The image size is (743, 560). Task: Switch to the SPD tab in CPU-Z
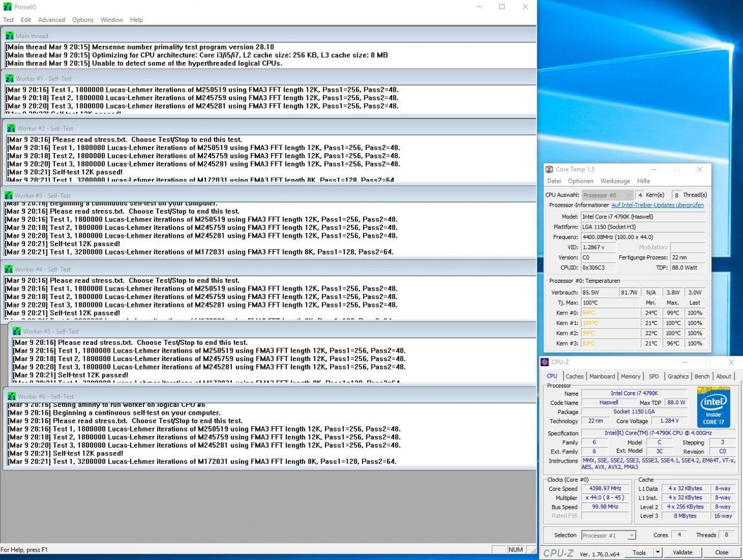(x=654, y=376)
